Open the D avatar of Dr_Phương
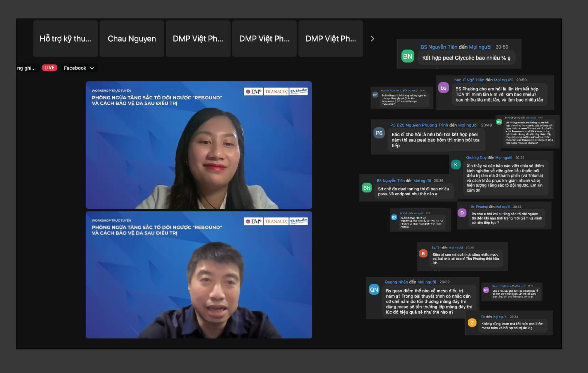 pyautogui.click(x=462, y=213)
